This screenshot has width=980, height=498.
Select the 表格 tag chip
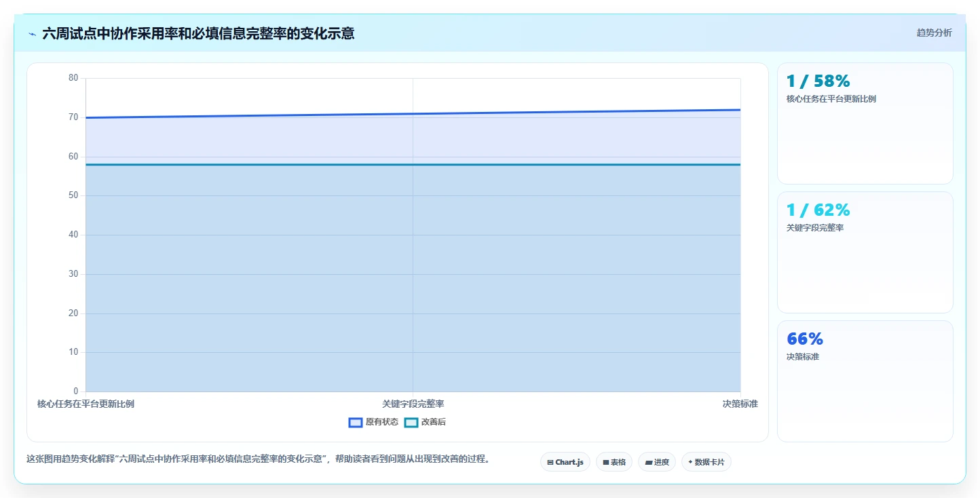point(614,462)
